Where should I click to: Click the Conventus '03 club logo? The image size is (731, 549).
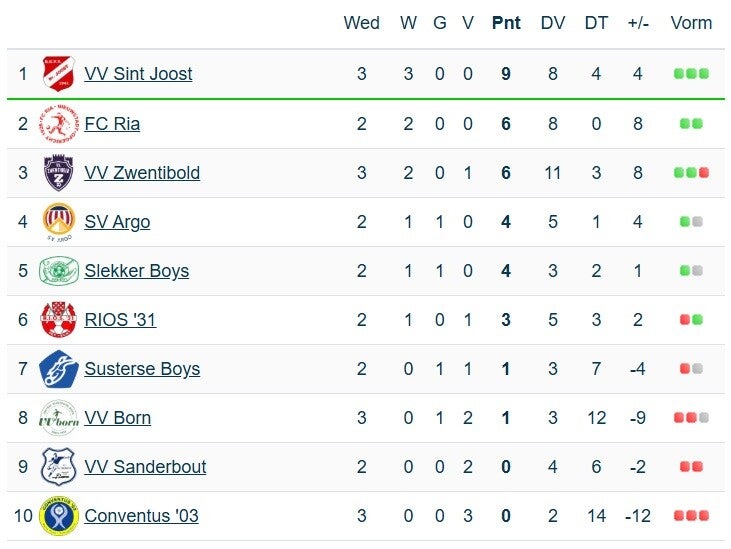(59, 516)
